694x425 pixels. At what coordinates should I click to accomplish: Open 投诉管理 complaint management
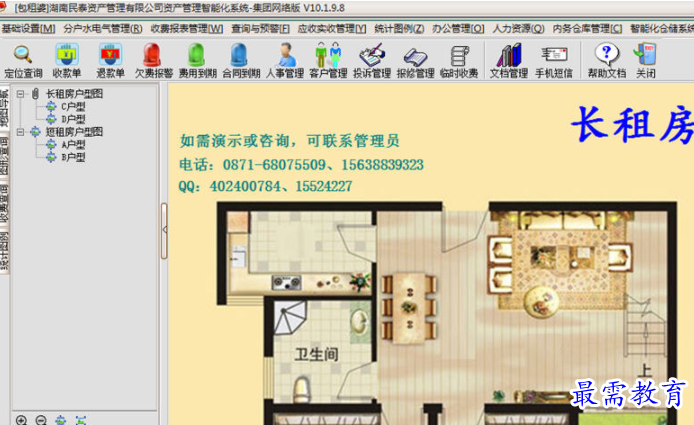(x=372, y=61)
